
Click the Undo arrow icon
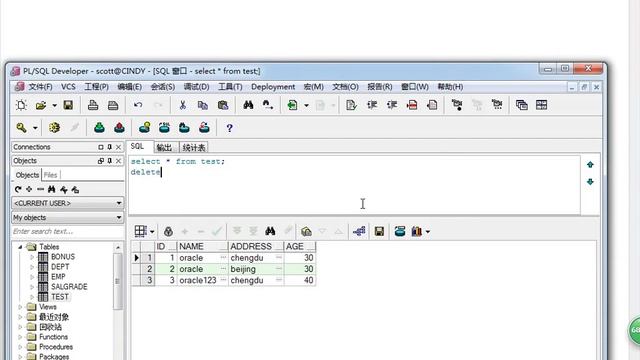138,105
